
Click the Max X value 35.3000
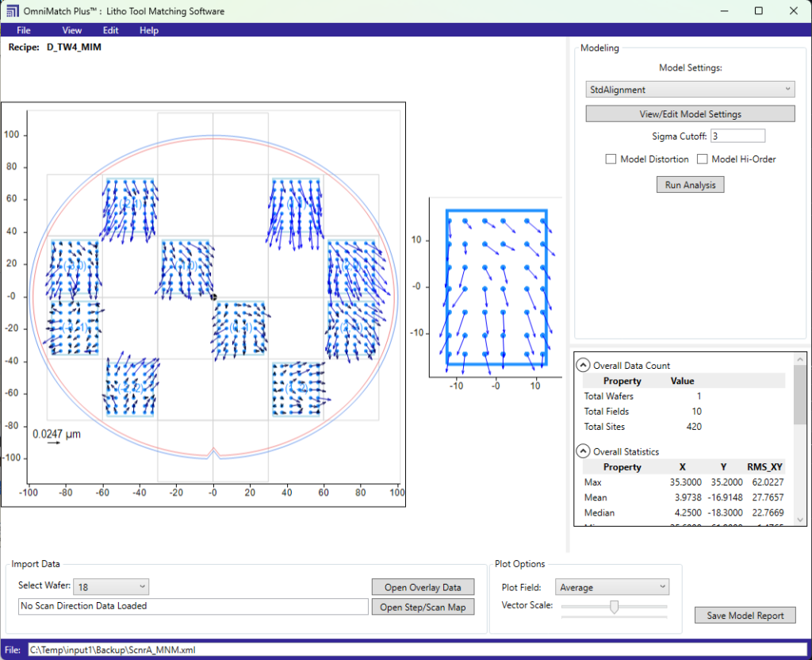coord(685,482)
